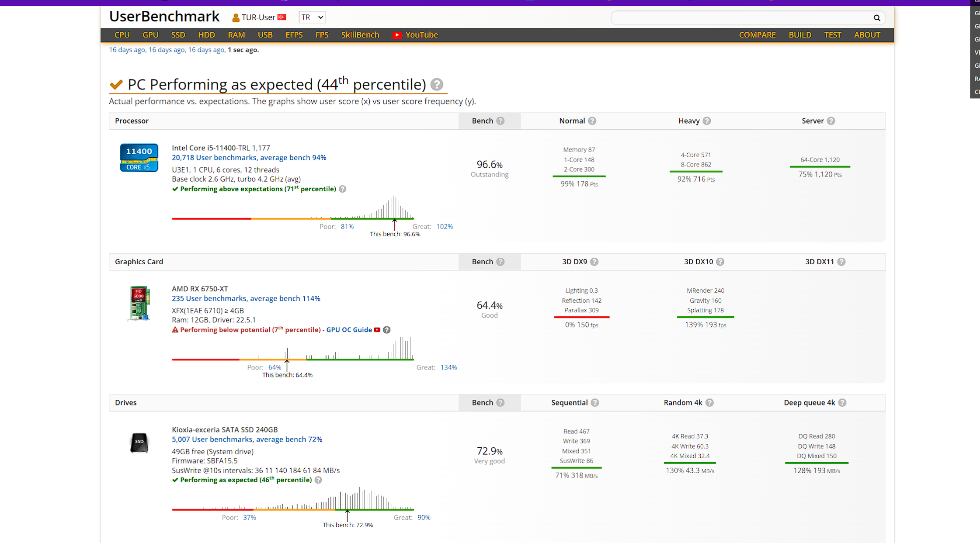Click the 64.4% Good bench score
The width and height of the screenshot is (980, 543).
coord(489,309)
